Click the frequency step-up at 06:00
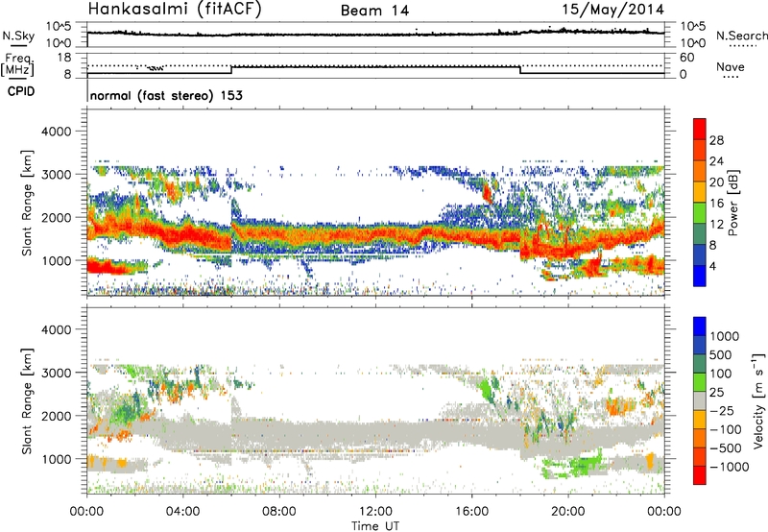Screen dimensions: 768x532 pos(231,70)
